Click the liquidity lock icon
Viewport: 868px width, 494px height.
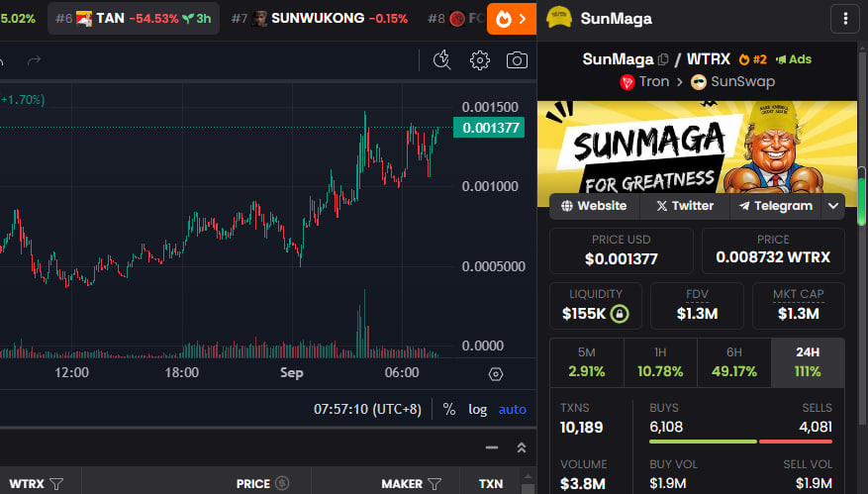(x=620, y=314)
